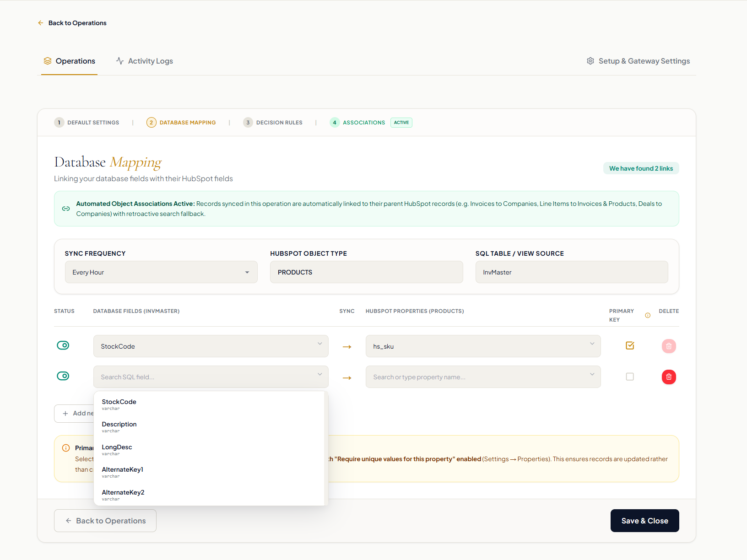
Task: Choose LongDesc option in dropdown list
Action: [x=209, y=450]
